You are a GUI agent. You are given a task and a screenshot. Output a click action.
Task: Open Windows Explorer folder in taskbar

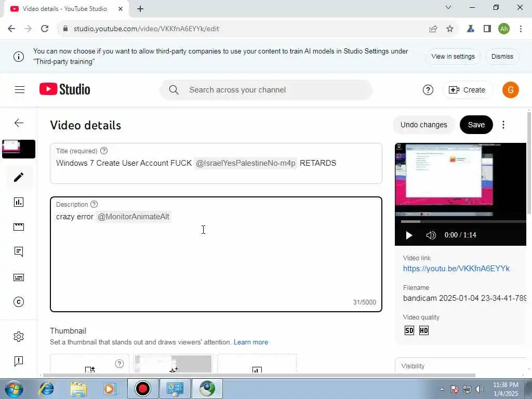tap(79, 389)
